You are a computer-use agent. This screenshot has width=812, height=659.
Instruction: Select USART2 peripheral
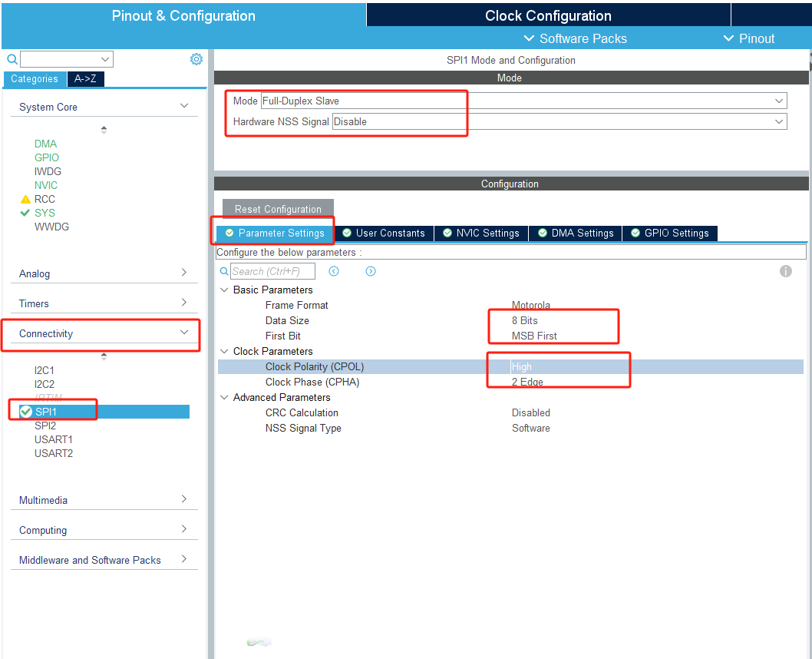tap(54, 454)
